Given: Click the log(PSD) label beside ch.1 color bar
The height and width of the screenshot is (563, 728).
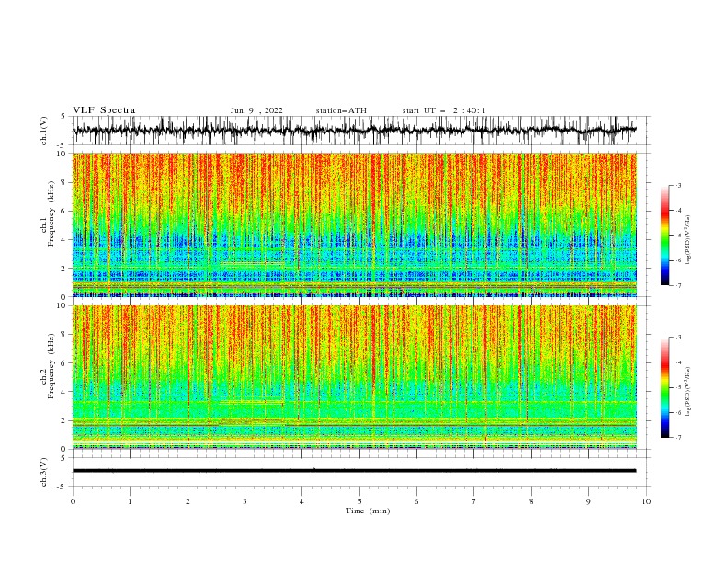Looking at the screenshot, I should [x=689, y=240].
